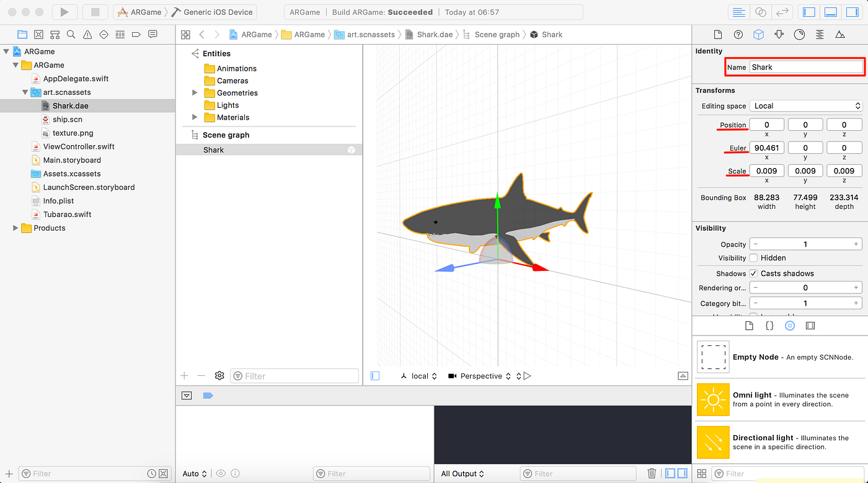Open the source control navigator

[38, 34]
